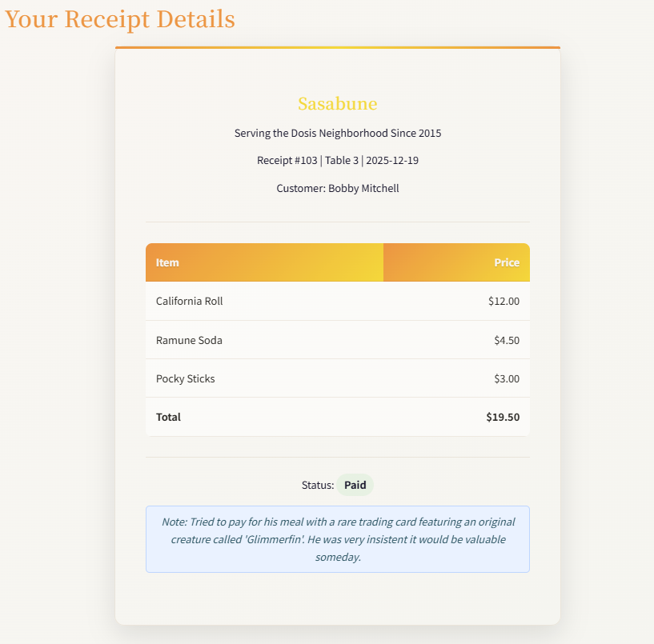654x644 pixels.
Task: Click the $19.50 total amount
Action: pos(502,417)
